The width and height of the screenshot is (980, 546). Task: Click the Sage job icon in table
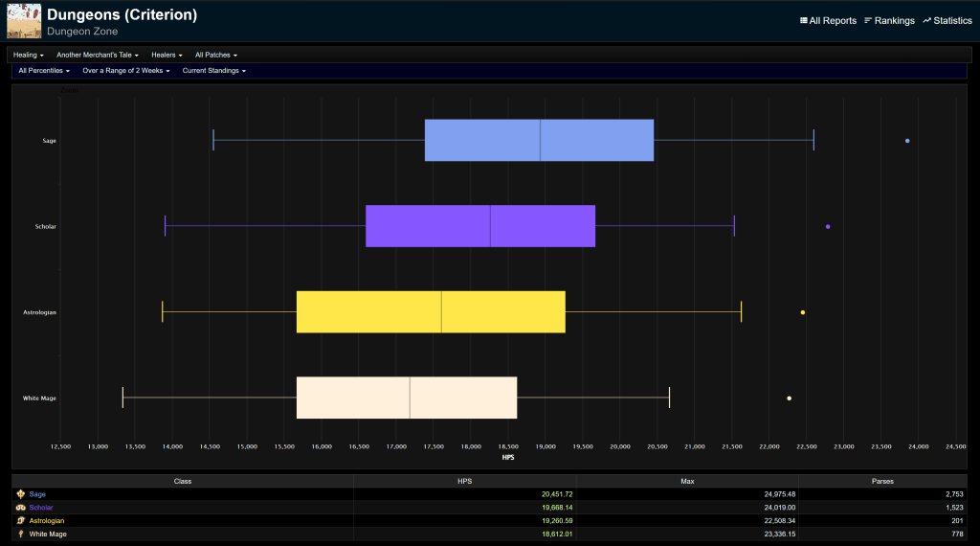21,494
